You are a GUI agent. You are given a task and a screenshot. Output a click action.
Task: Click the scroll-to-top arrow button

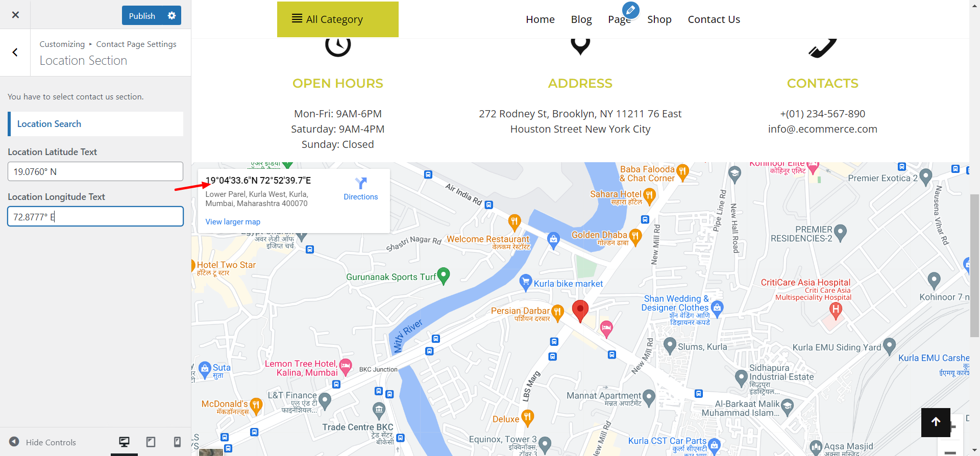click(x=936, y=422)
